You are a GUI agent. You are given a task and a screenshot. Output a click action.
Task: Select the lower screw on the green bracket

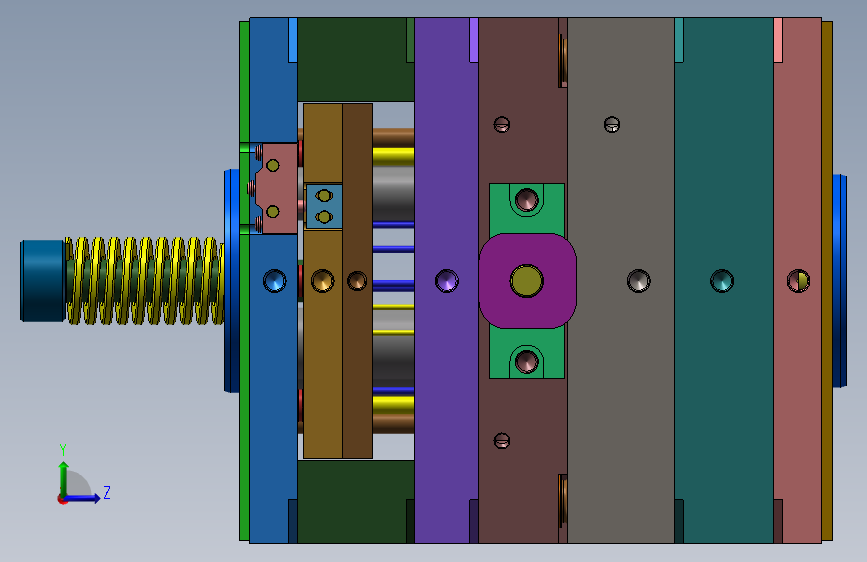tap(526, 361)
